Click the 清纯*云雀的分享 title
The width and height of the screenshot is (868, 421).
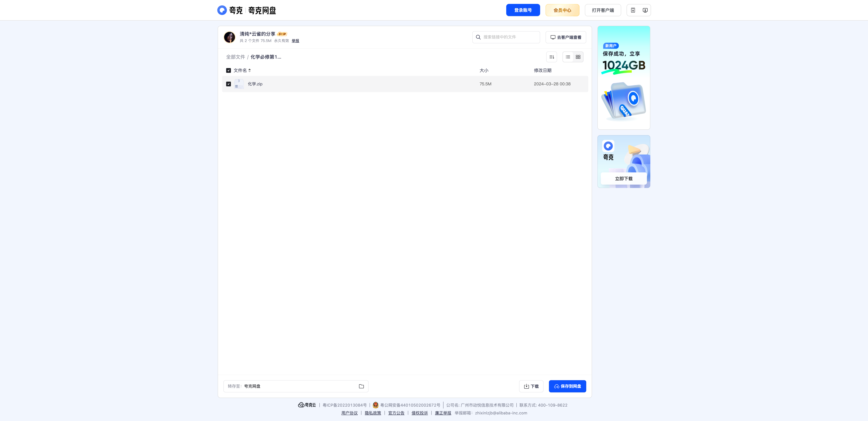pos(258,34)
